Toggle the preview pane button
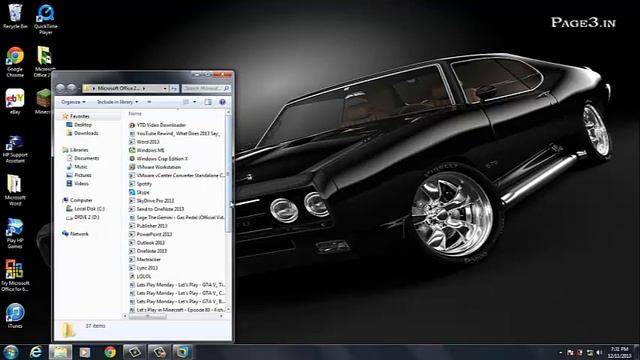The image size is (640, 360). click(208, 102)
